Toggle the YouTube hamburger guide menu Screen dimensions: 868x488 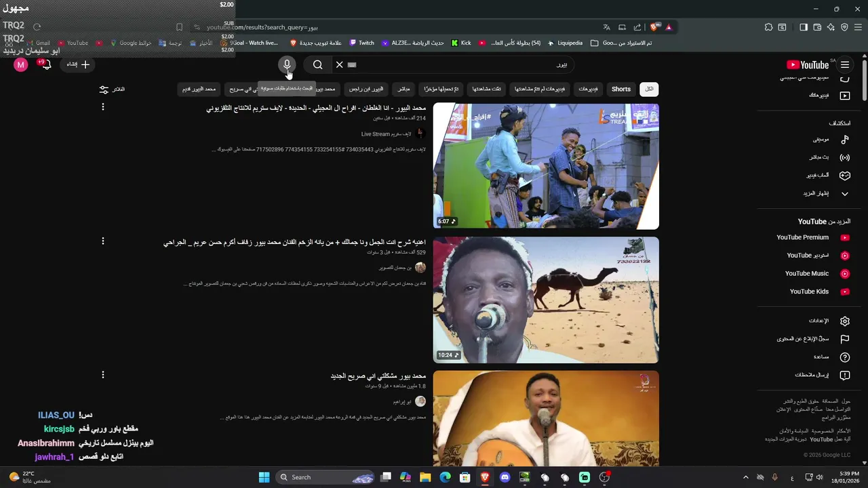[845, 64]
